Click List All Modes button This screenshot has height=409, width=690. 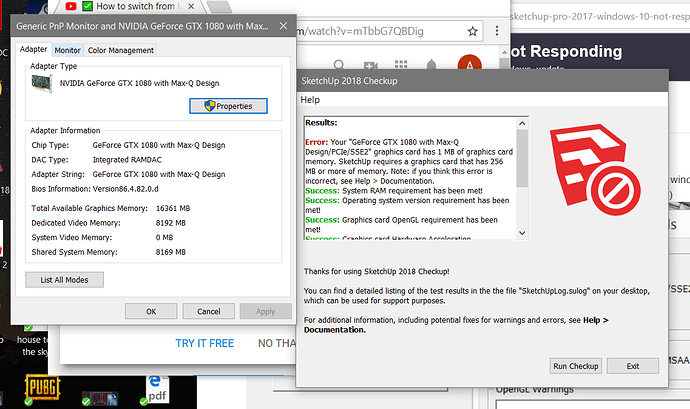click(65, 280)
